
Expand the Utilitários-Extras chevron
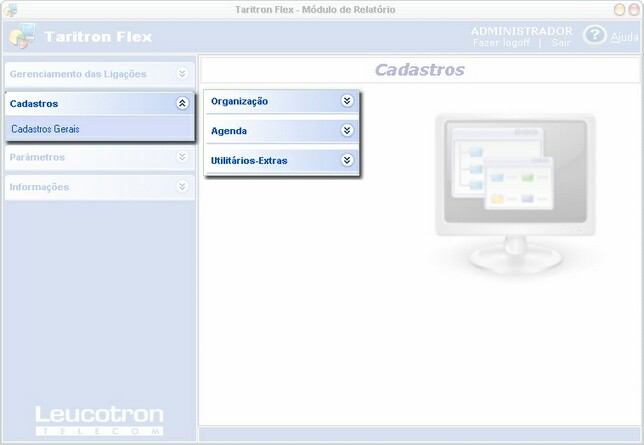coord(347,160)
